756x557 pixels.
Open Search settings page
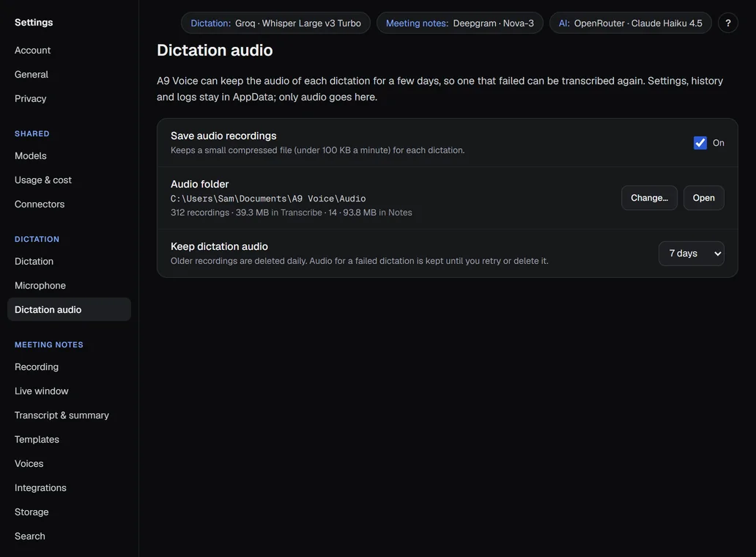coord(69,536)
